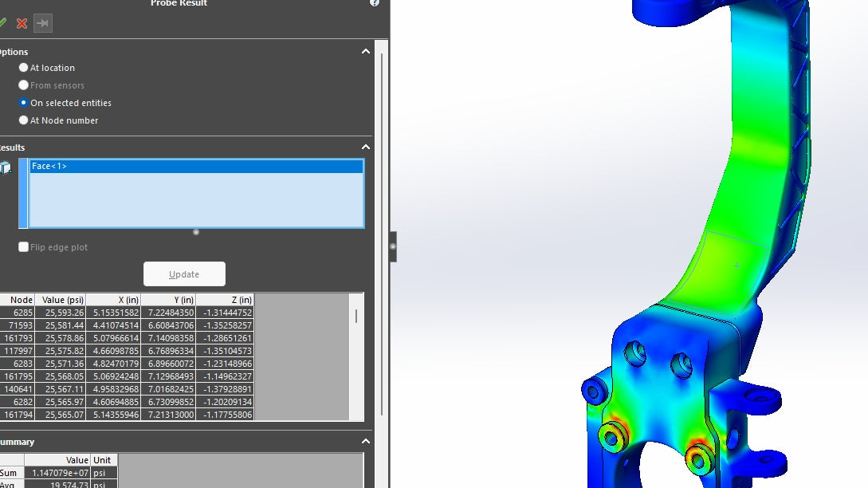Open Probe Result help question mark
Screen dimensions: 868x488
(x=375, y=2)
